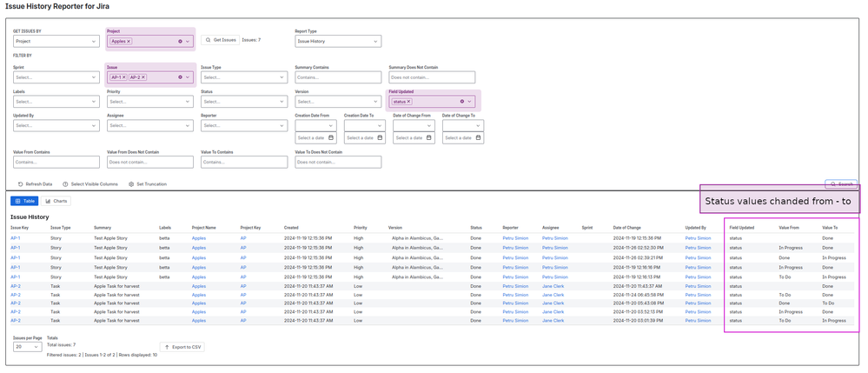This screenshot has width=868, height=373.
Task: Open the Issues per Page dropdown
Action: coord(28,347)
